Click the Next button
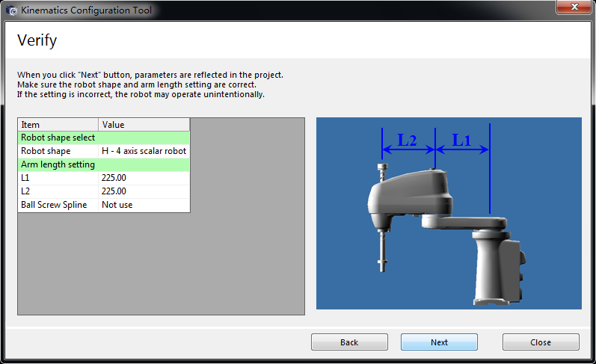The image size is (596, 364). 439,342
